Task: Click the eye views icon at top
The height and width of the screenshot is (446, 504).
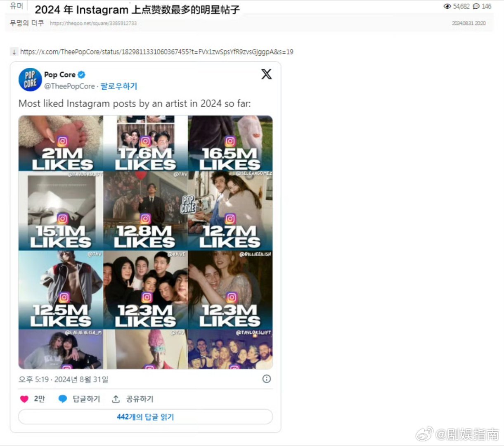Action: [447, 6]
